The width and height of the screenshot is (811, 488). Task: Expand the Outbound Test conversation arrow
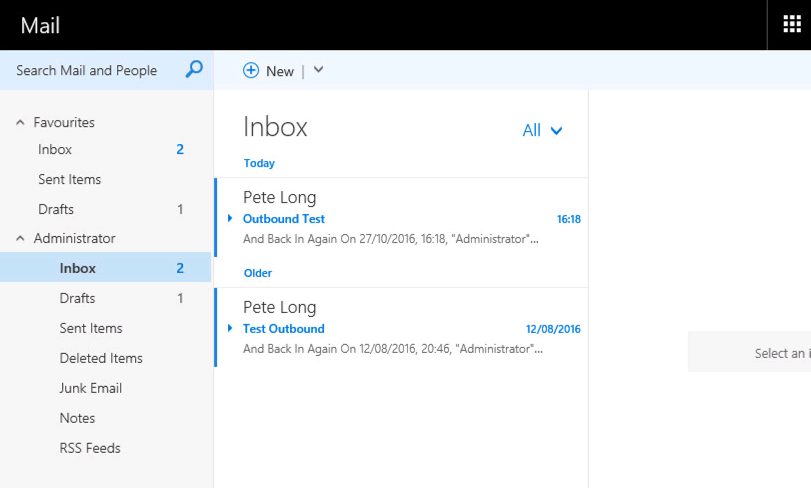(x=230, y=218)
